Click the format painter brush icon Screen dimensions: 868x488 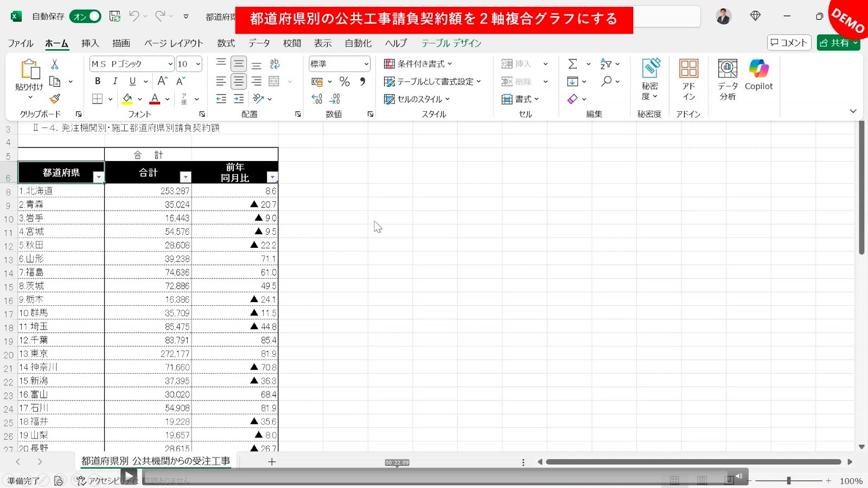tap(55, 99)
